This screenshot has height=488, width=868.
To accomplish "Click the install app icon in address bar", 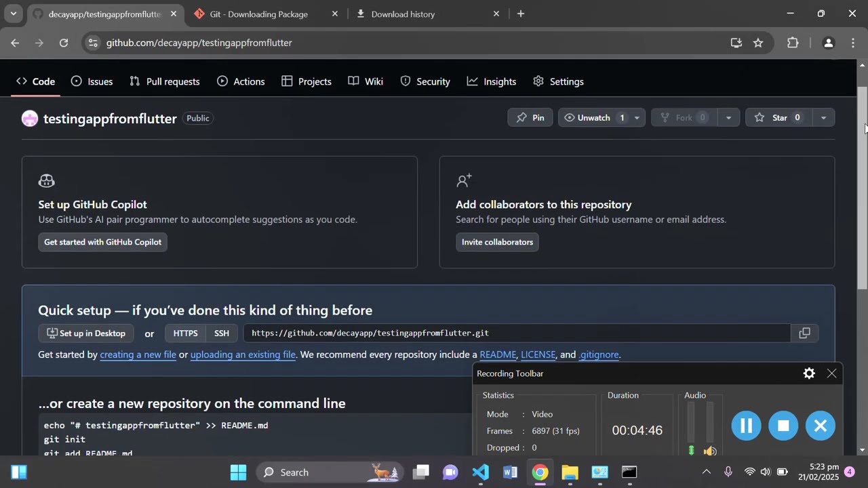I will coord(736,43).
